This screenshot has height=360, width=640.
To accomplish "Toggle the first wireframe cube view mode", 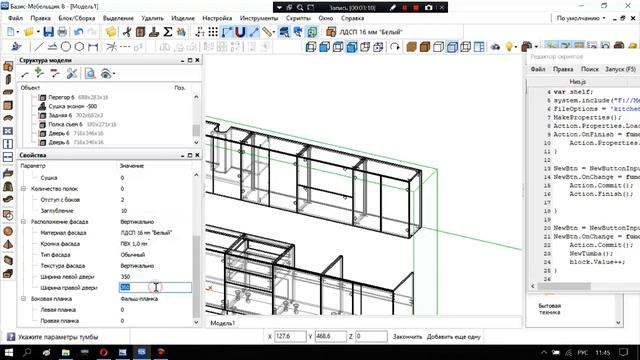I will point(311,47).
